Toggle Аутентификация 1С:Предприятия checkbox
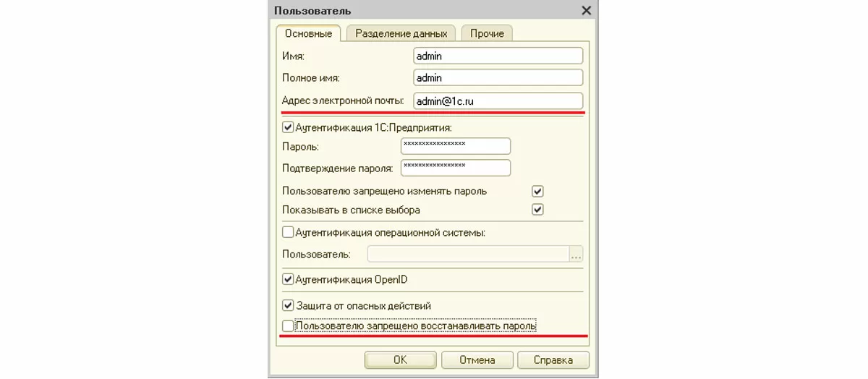The height and width of the screenshot is (379, 868). tap(288, 127)
